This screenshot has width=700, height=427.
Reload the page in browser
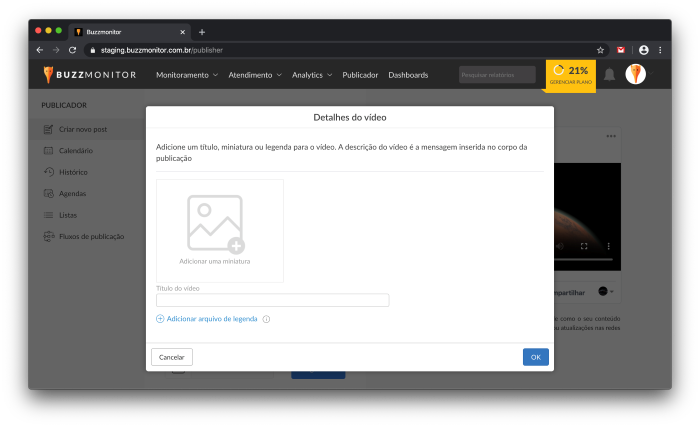pyautogui.click(x=72, y=49)
